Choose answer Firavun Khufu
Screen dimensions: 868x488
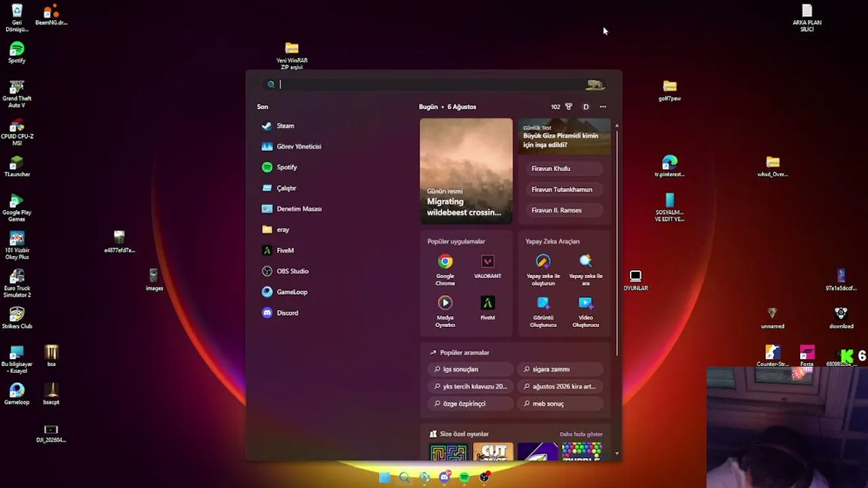pyautogui.click(x=564, y=169)
